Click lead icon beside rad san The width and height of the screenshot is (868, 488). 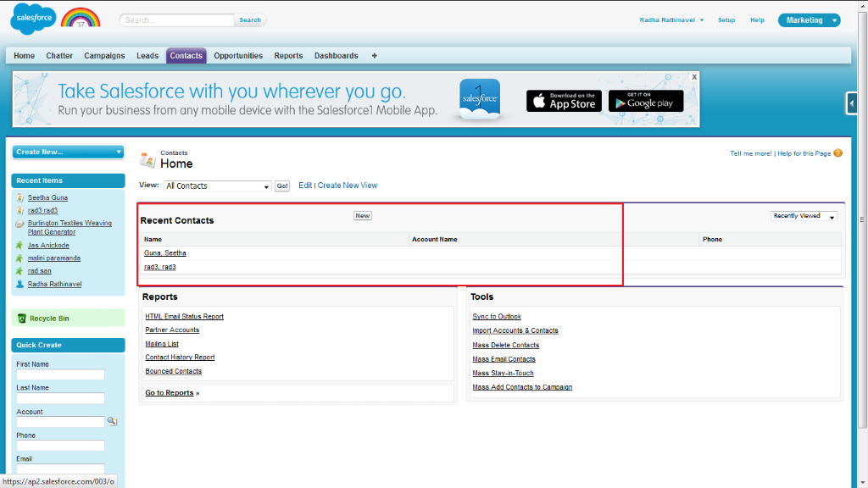(20, 270)
